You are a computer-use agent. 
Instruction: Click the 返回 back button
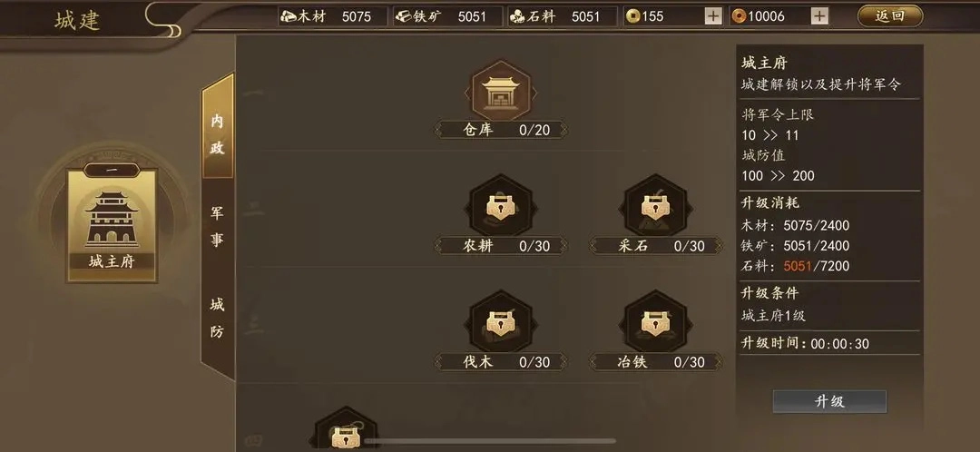pos(890,16)
